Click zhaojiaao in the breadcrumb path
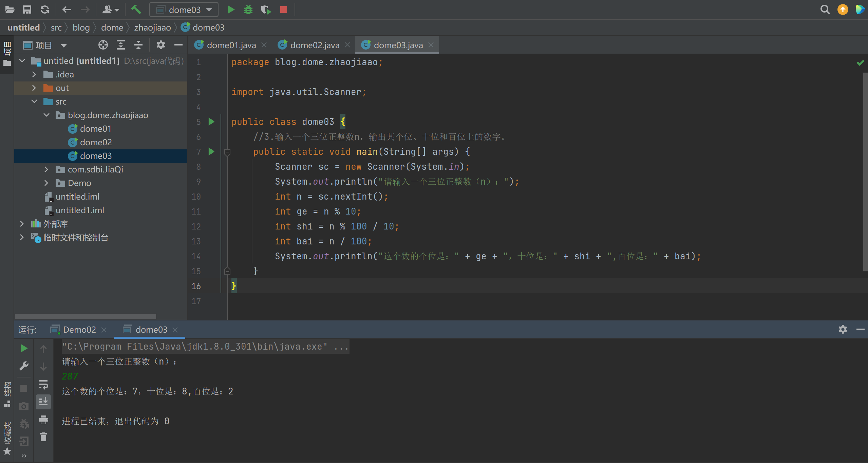 152,27
